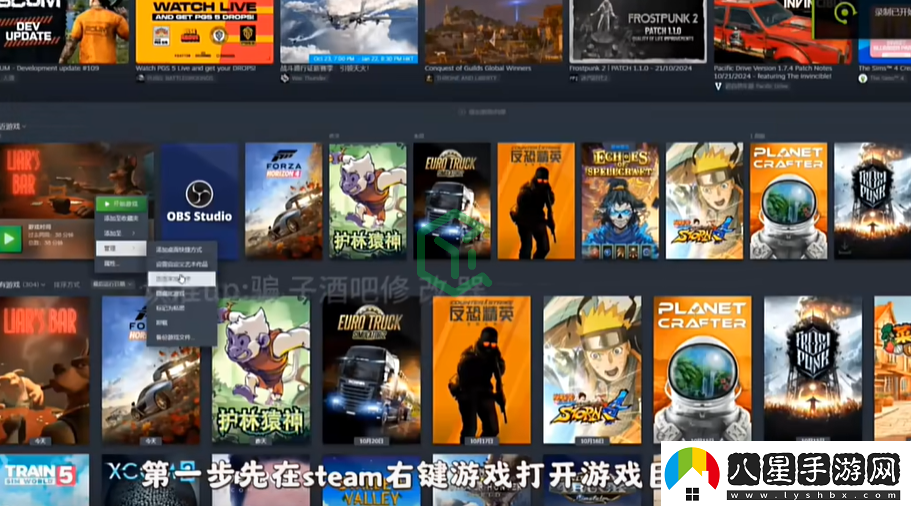
Task: Open OBS Studio tile in recent games
Action: click(199, 201)
